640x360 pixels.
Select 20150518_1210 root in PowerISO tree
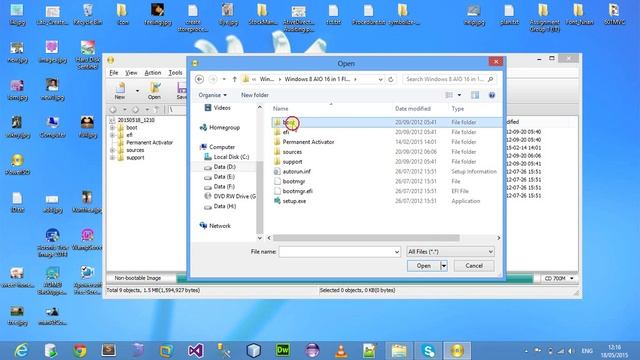[x=136, y=120]
